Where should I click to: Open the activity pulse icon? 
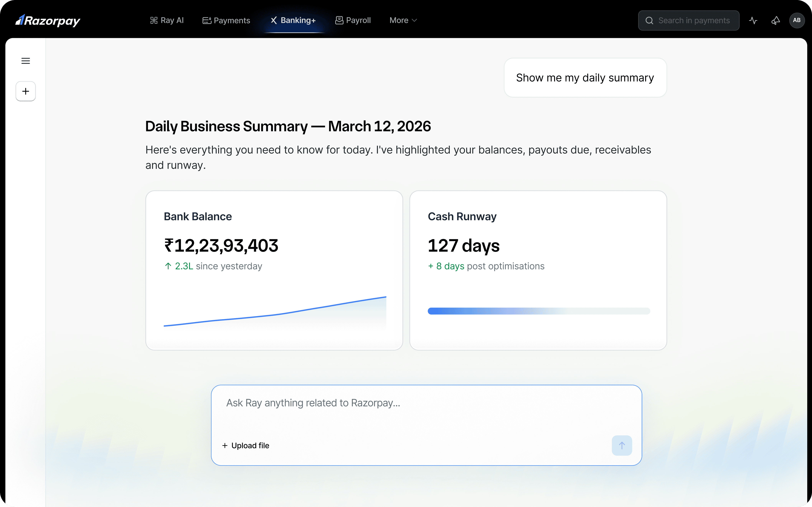click(x=753, y=21)
